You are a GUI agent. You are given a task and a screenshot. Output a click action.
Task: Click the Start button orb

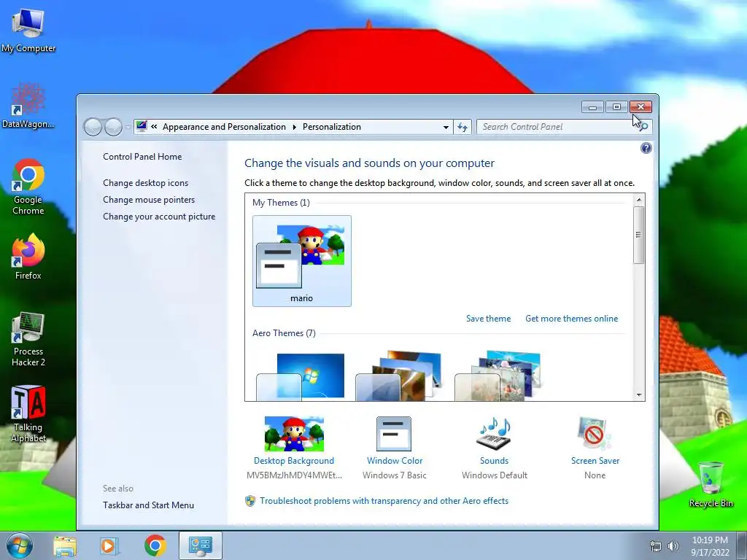point(20,545)
